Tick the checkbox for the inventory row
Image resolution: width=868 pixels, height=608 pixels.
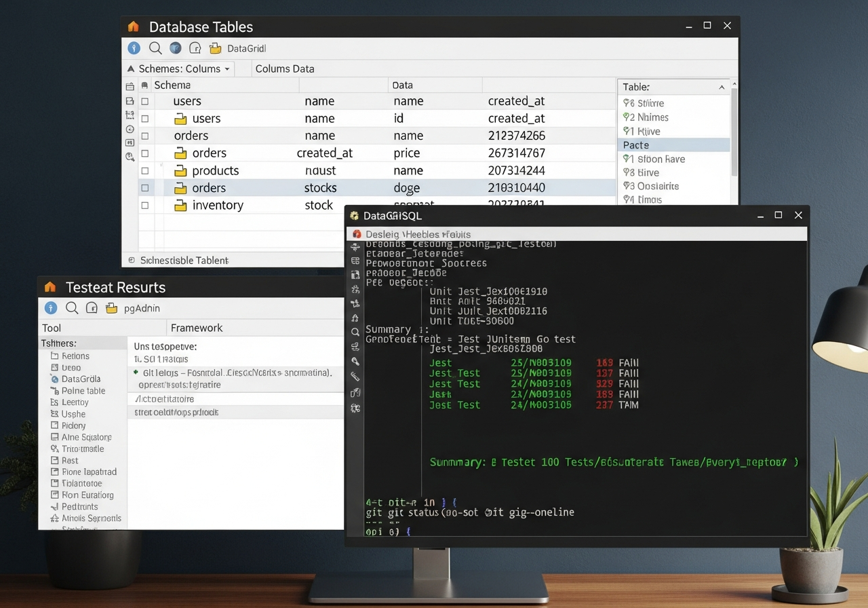tap(144, 205)
